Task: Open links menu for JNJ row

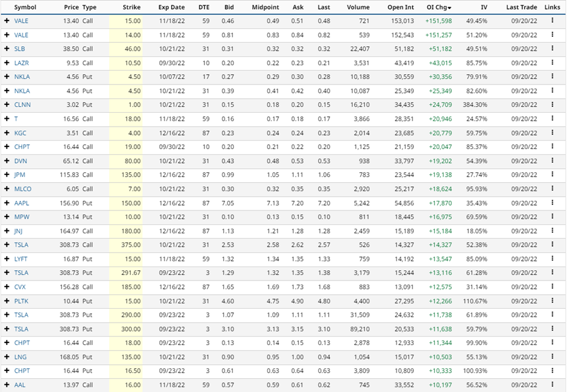Action: coord(552,230)
